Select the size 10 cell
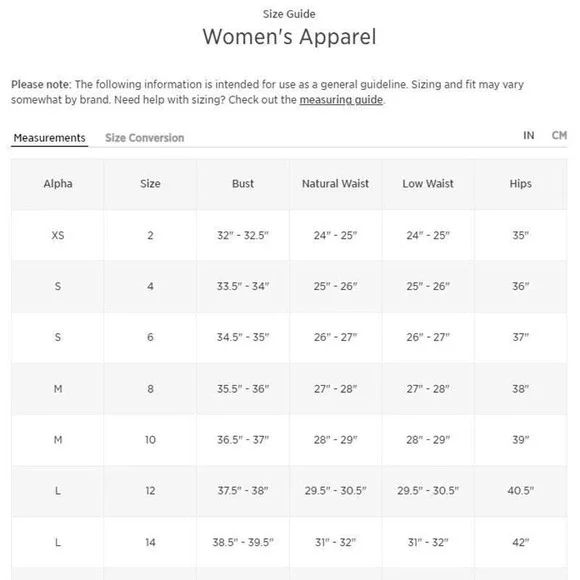Viewport: 580px width, 580px height. (x=150, y=440)
